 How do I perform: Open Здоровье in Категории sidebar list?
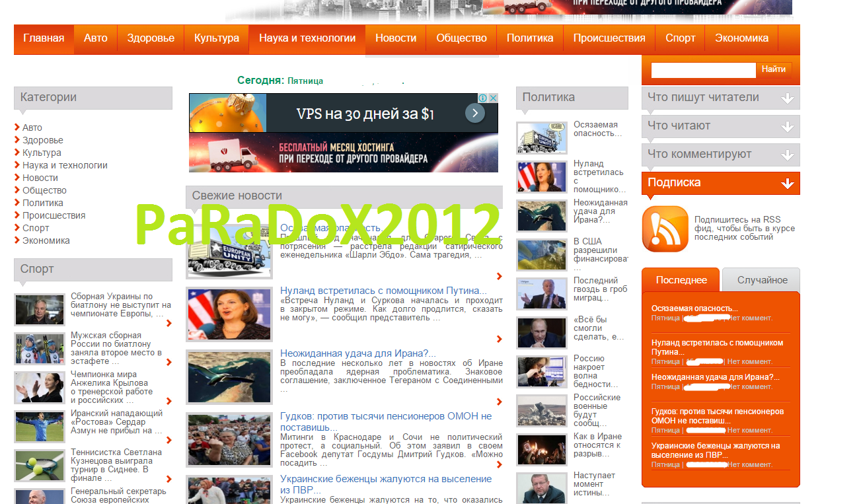point(43,140)
